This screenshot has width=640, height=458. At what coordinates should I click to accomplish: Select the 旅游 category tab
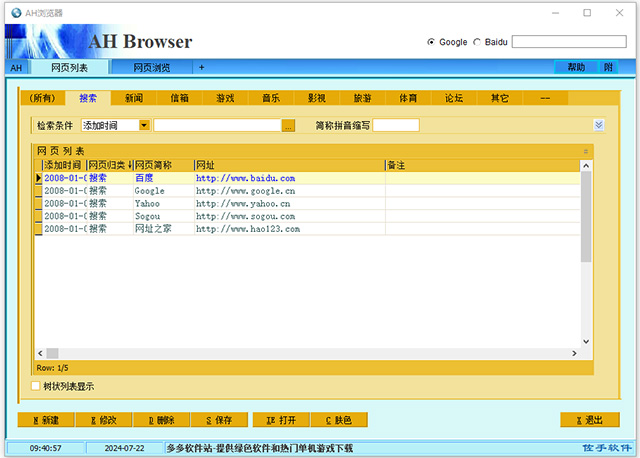click(x=362, y=98)
